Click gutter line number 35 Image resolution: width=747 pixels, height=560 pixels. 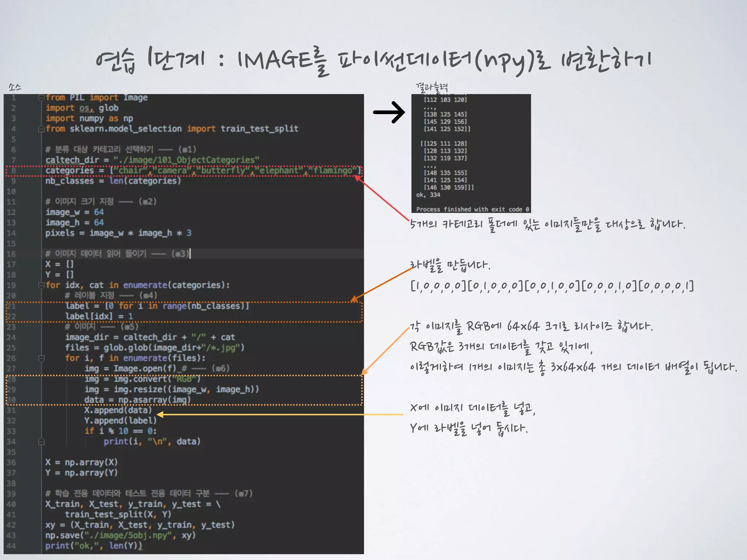pos(11,452)
